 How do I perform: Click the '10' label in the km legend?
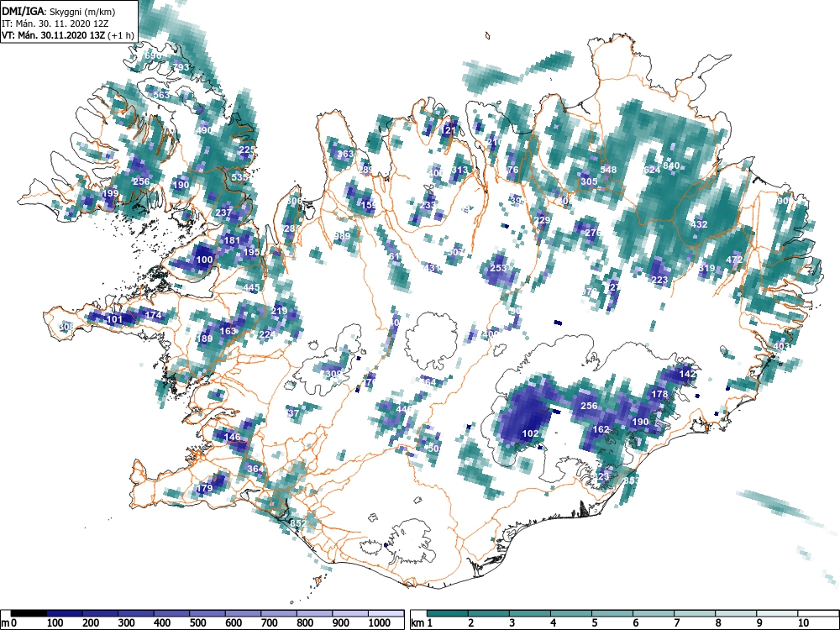click(803, 623)
